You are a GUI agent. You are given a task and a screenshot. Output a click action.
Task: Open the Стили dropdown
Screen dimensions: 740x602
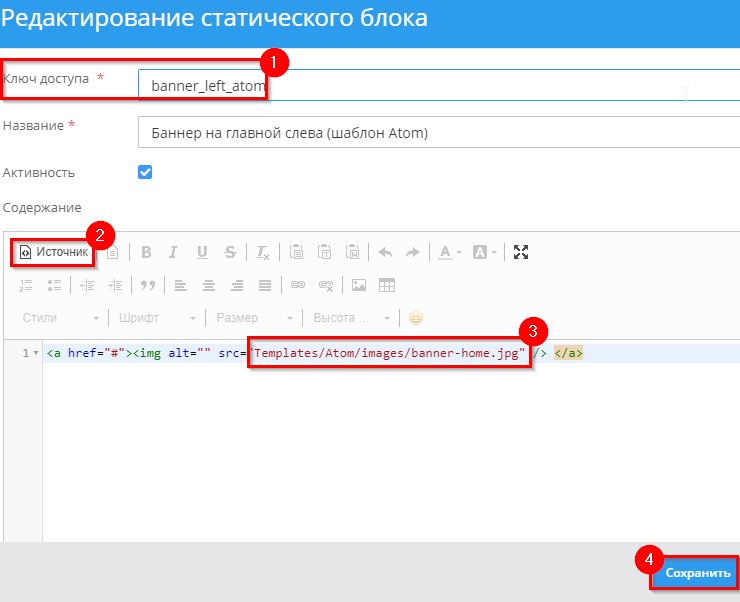coord(59,318)
